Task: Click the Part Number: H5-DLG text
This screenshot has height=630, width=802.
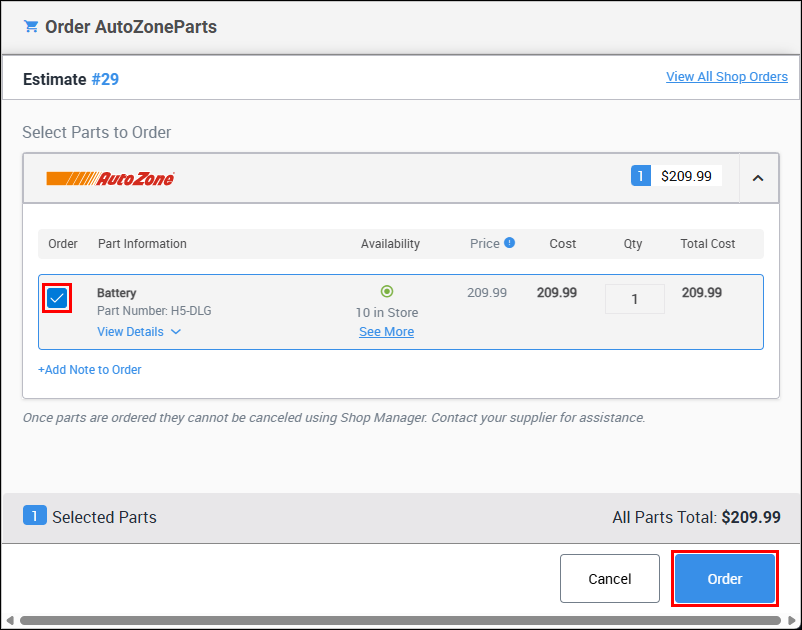Action: (x=154, y=311)
